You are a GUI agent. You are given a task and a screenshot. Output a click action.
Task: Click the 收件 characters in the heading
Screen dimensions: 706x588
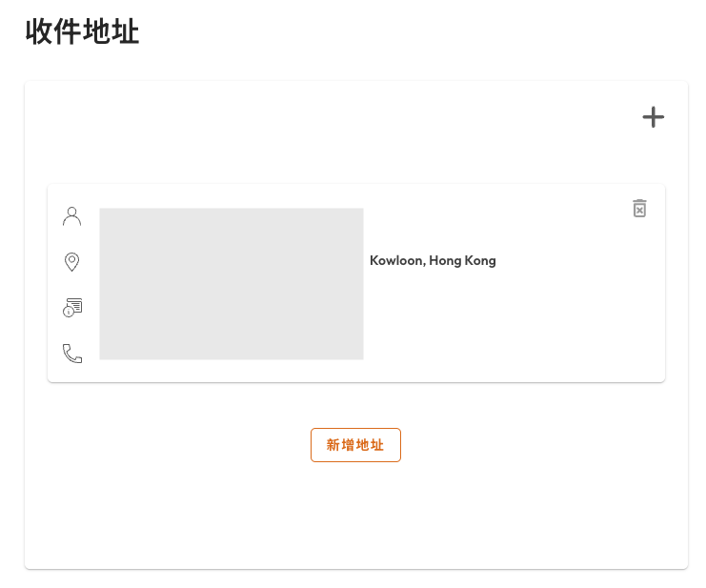pyautogui.click(x=53, y=31)
